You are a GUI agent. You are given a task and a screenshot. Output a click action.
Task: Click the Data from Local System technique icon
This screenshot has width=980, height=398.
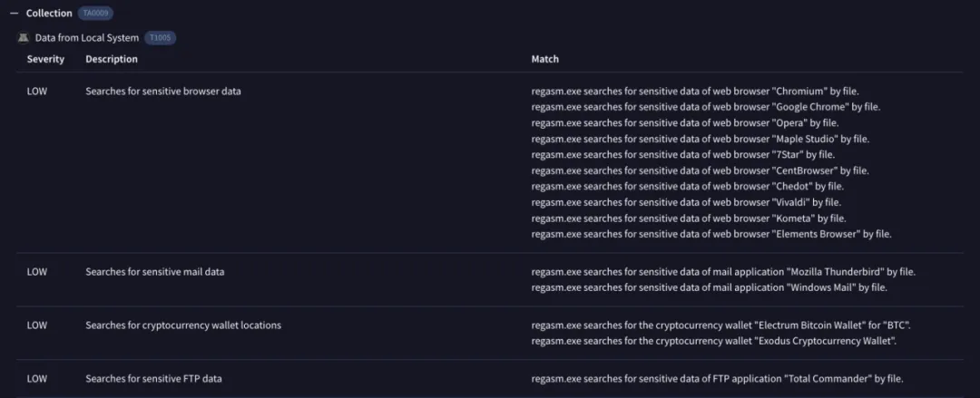tap(24, 38)
